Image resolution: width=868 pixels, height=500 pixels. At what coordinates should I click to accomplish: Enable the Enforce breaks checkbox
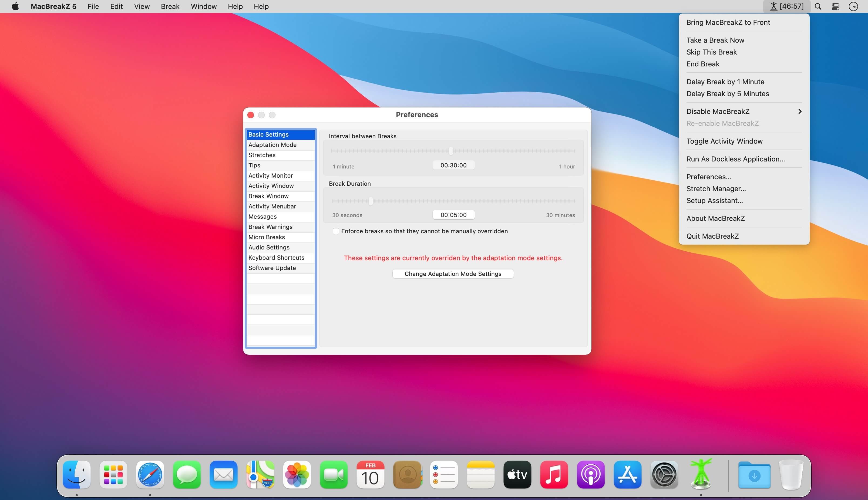tap(336, 231)
